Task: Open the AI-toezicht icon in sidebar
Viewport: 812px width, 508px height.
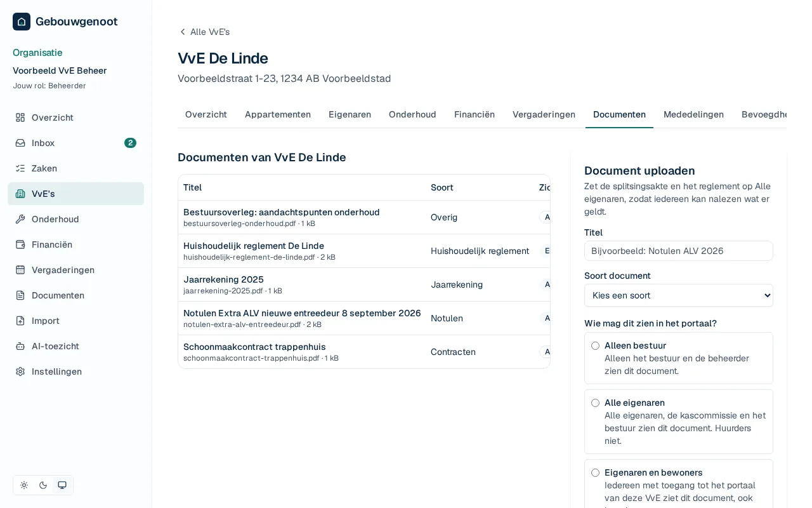Action: pos(20,346)
